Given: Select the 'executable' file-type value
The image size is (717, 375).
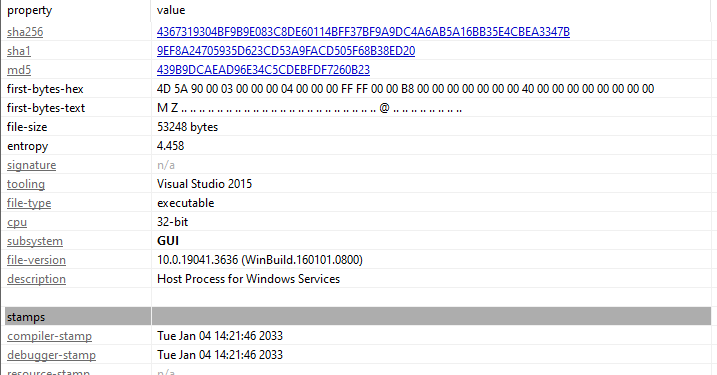Looking at the screenshot, I should tap(186, 203).
